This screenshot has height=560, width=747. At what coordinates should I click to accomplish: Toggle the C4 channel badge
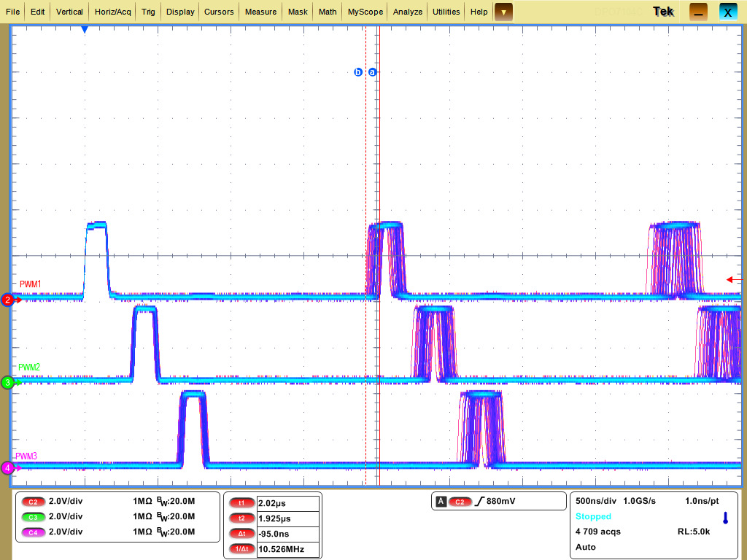click(33, 532)
